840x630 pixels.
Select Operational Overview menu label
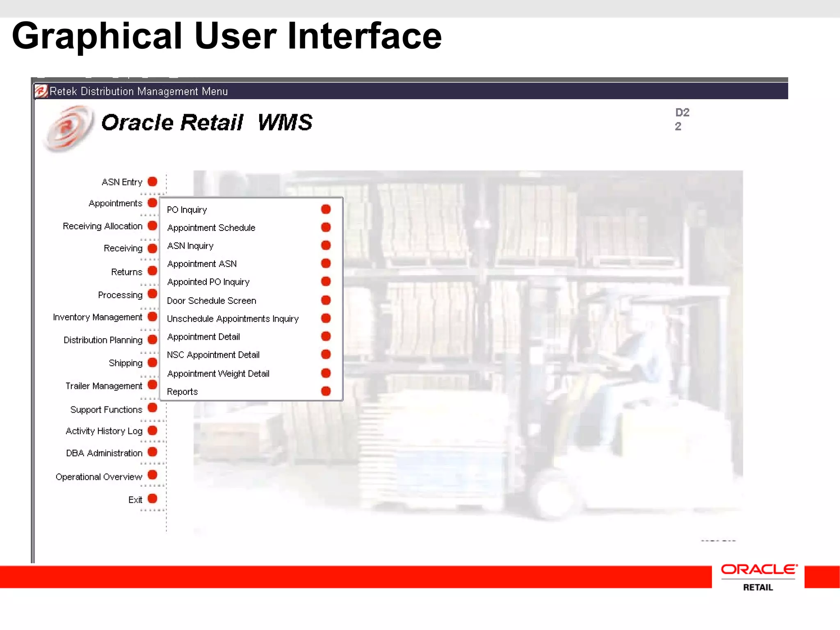[x=99, y=477]
